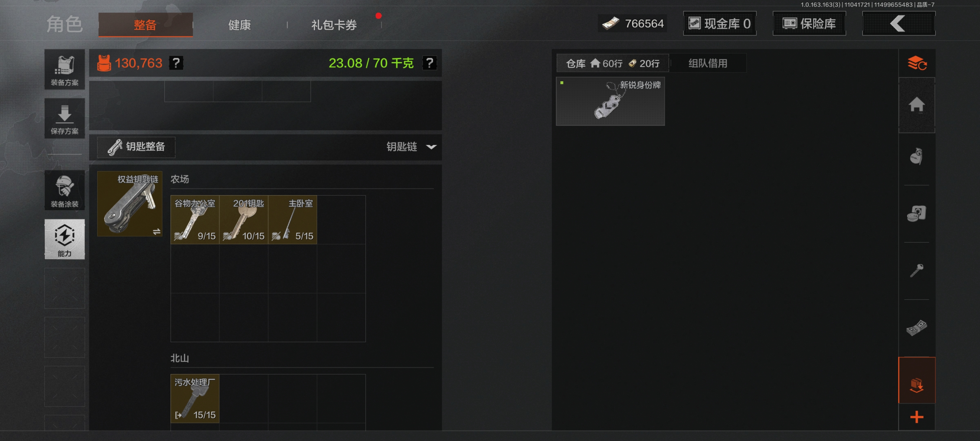Open the weight limit question mark help

coord(429,63)
